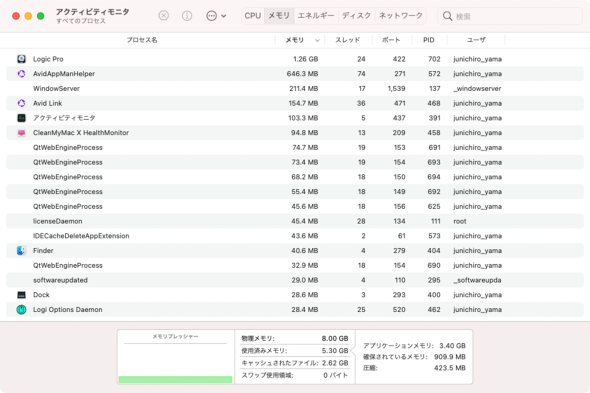Select the Finder icon in list
Viewport: 590px width, 393px height.
coord(21,250)
